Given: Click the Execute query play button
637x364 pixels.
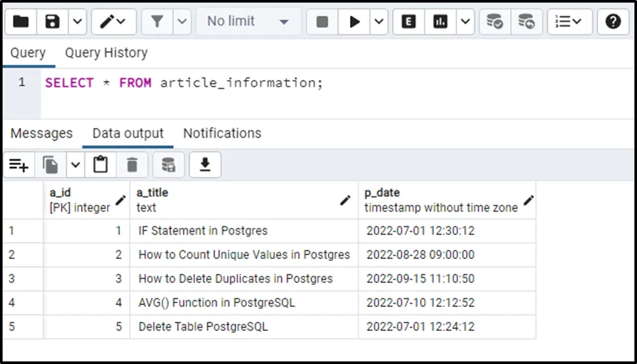Looking at the screenshot, I should pos(354,21).
